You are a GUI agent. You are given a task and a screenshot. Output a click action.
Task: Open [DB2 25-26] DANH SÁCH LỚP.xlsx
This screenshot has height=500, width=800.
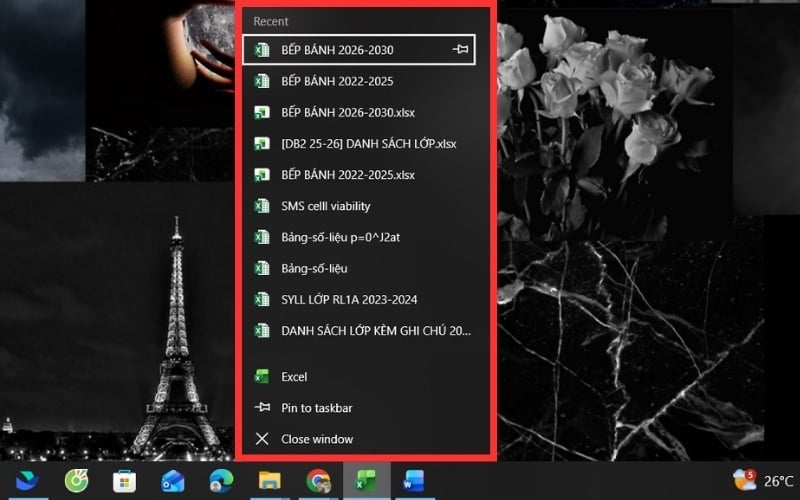pos(359,143)
